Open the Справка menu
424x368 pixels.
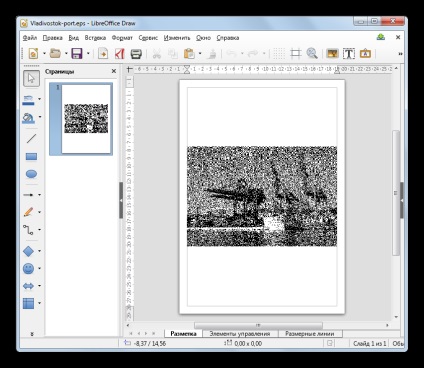tap(228, 38)
